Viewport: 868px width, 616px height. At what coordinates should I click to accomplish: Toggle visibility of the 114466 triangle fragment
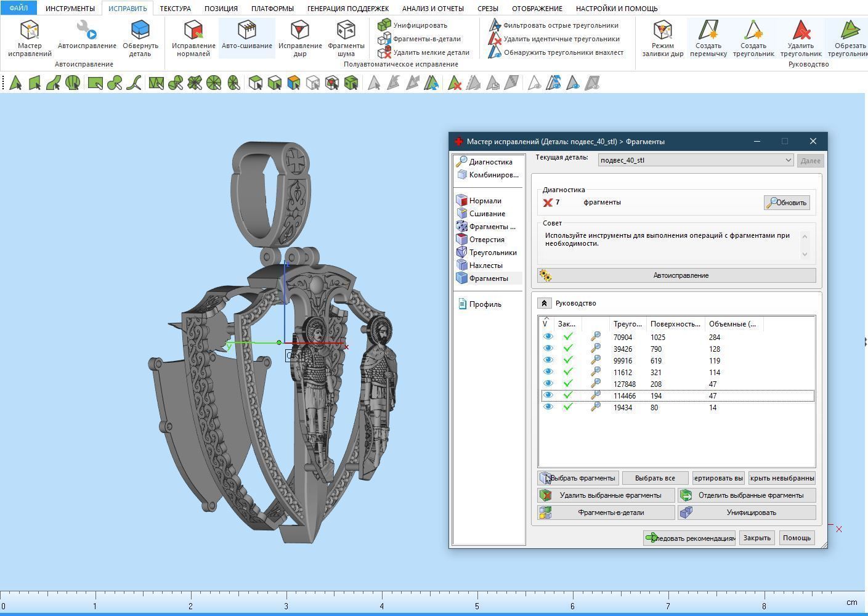[x=548, y=395]
